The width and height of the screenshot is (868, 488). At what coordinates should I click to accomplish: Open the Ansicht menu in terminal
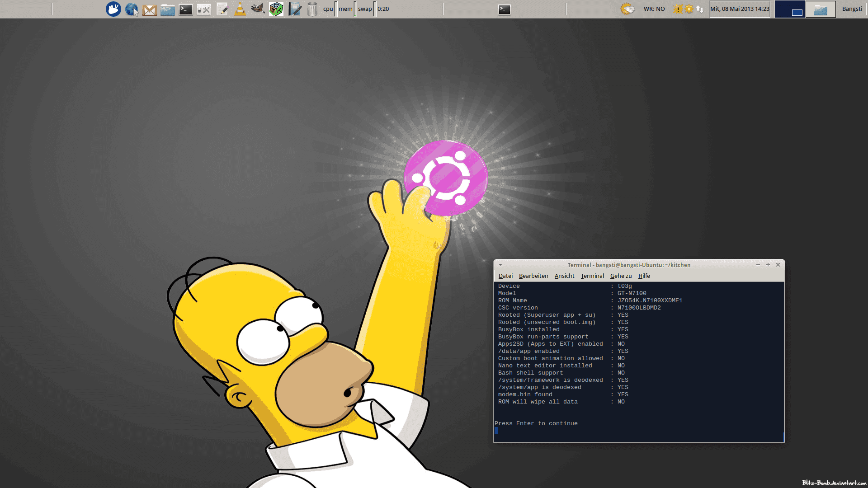tap(564, 276)
